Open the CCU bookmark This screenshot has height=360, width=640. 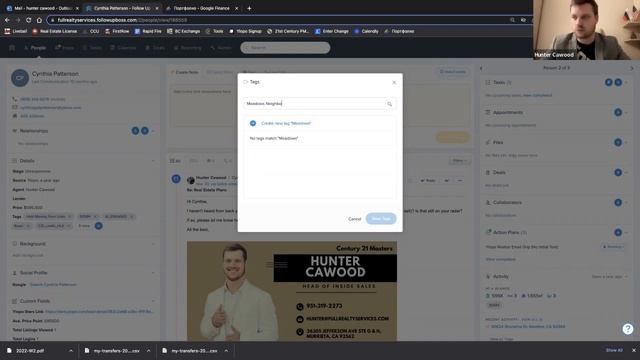pyautogui.click(x=91, y=31)
